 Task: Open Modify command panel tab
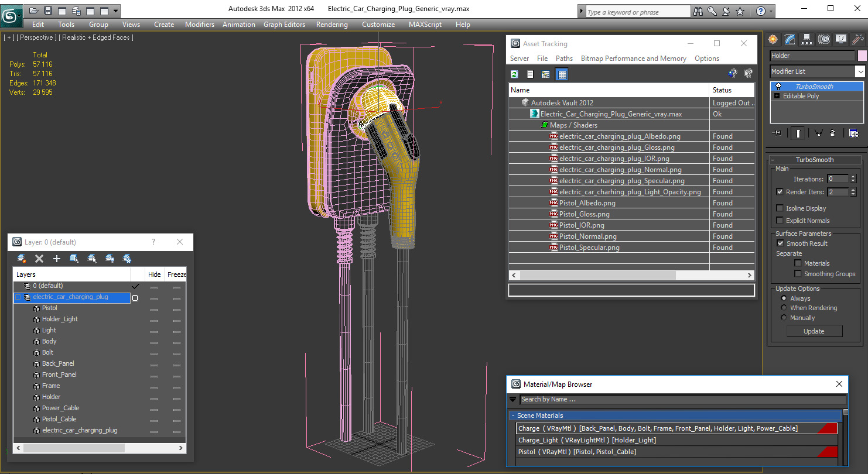[x=790, y=39]
